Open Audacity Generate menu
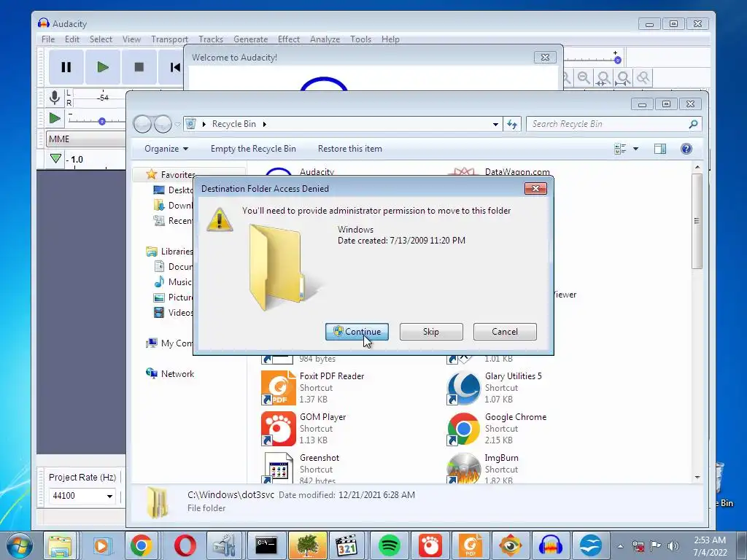Image resolution: width=747 pixels, height=560 pixels. click(251, 39)
